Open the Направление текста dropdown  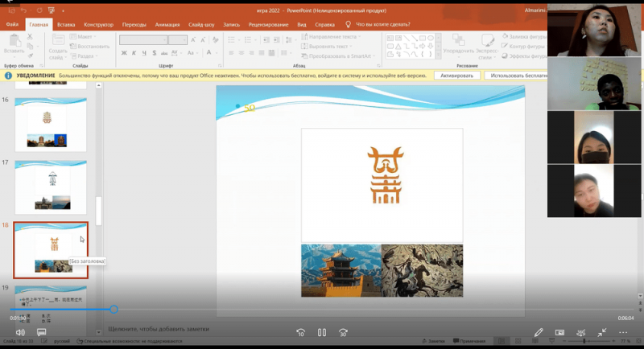pyautogui.click(x=332, y=37)
